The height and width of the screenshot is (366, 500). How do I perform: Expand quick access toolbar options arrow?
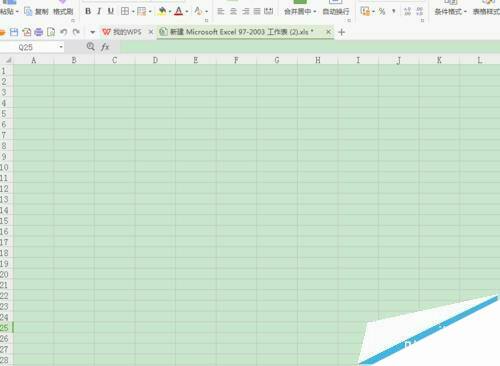93,32
